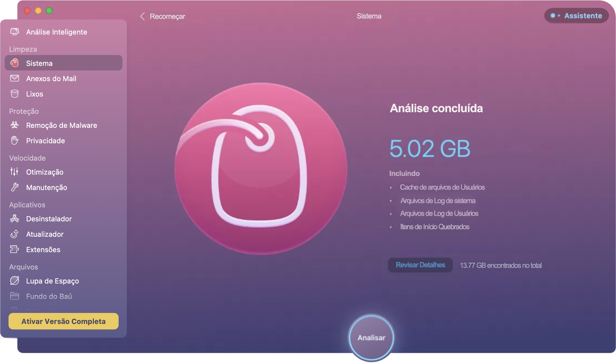Click the 5.02 GB size value

pyautogui.click(x=430, y=149)
